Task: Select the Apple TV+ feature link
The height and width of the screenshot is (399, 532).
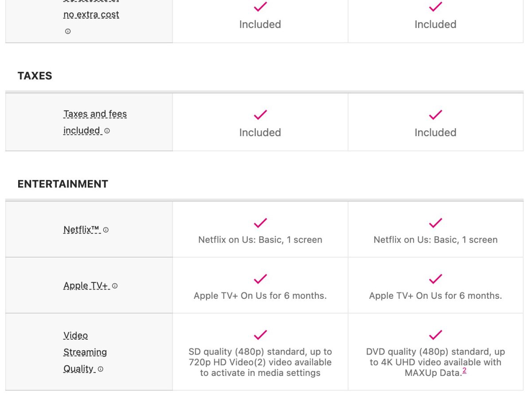Action: 86,286
